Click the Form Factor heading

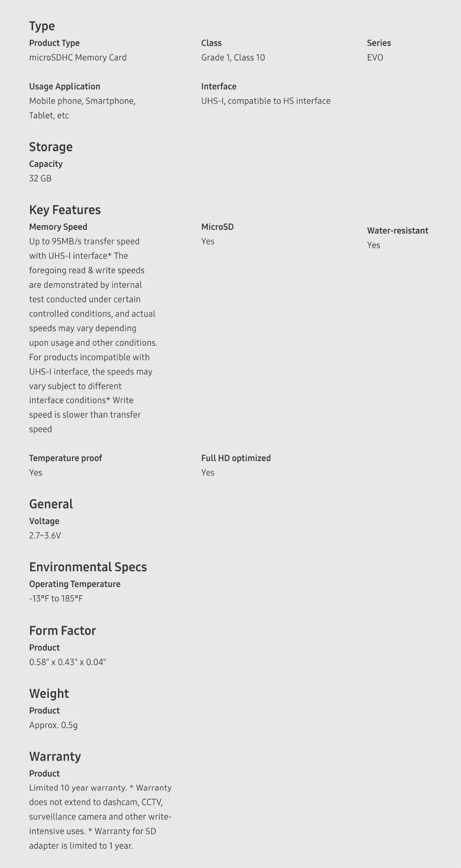[63, 630]
